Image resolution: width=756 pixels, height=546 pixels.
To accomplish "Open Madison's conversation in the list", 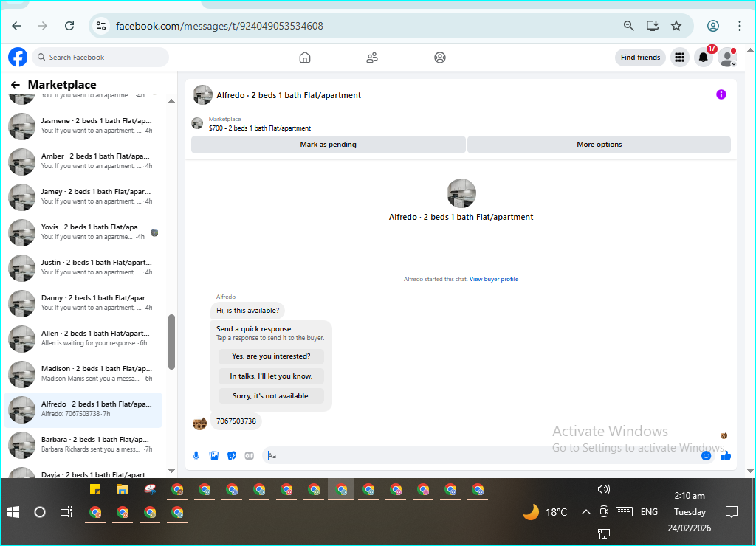I will (83, 373).
